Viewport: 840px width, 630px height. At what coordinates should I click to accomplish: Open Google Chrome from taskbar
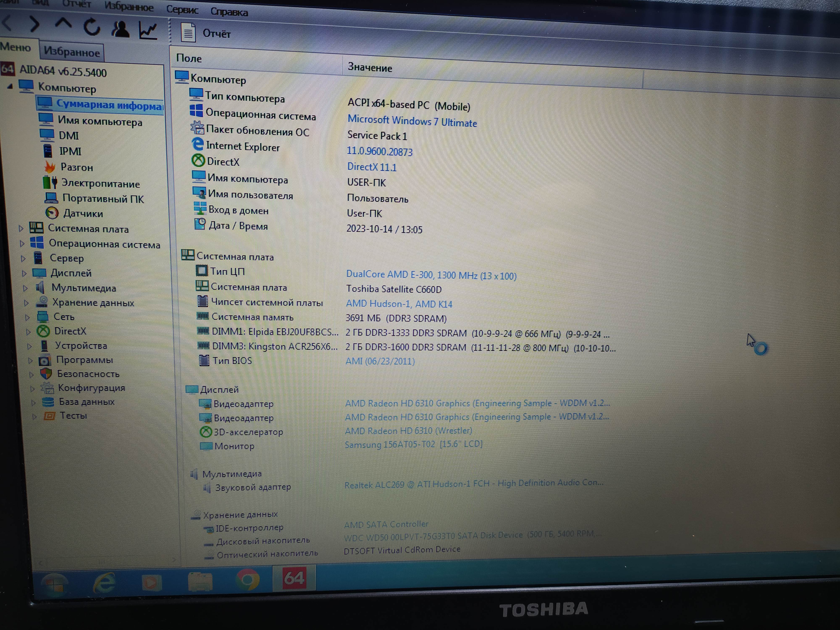(x=248, y=580)
